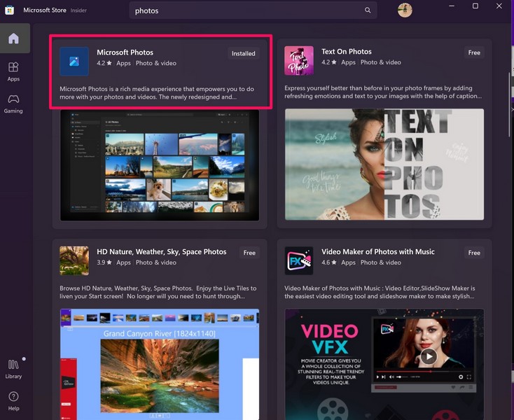Screen dimensions: 514x420
Task: Open Help from the sidebar
Action: tap(13, 401)
